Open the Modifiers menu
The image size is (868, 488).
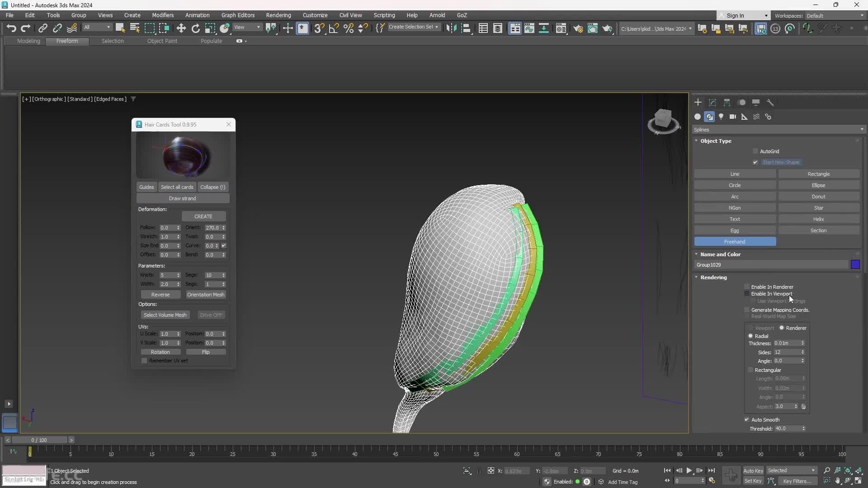pos(163,15)
